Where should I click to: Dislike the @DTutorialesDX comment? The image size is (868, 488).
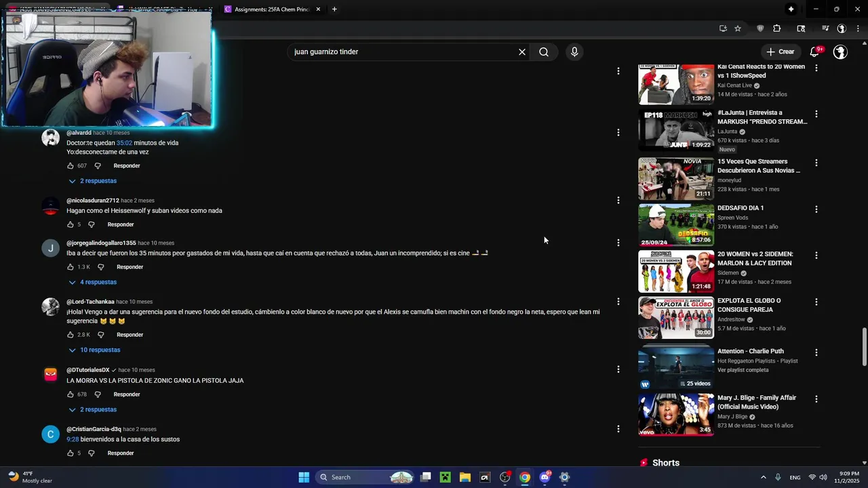point(98,394)
